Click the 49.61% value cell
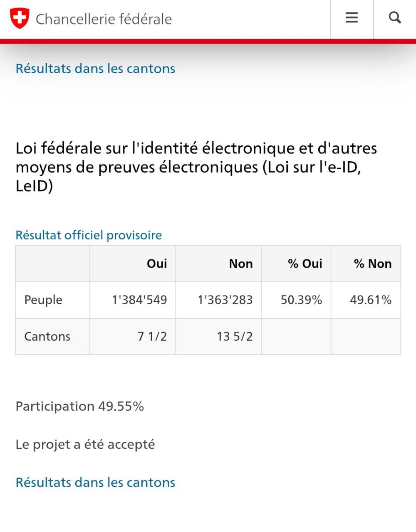The height and width of the screenshot is (532, 416). pos(370,300)
